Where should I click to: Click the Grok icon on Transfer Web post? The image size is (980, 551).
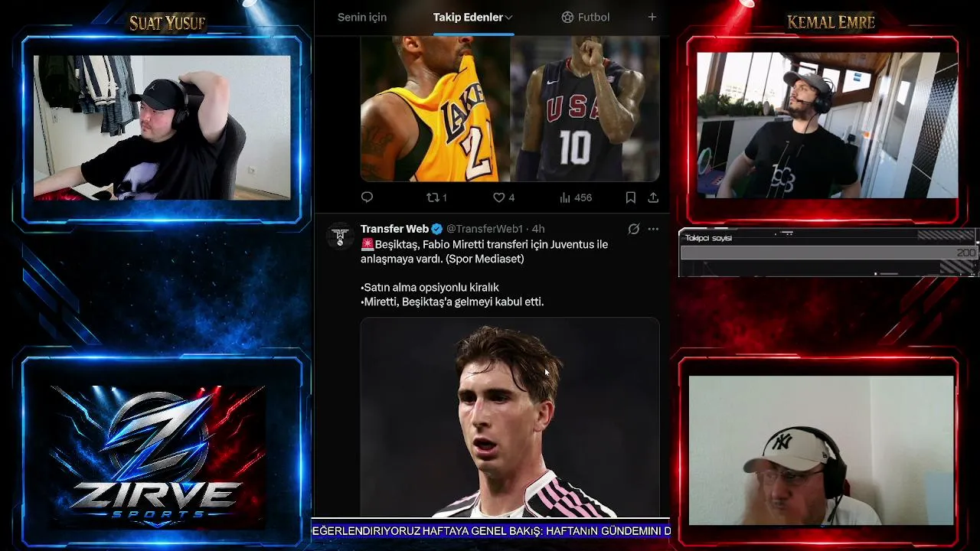(x=634, y=229)
